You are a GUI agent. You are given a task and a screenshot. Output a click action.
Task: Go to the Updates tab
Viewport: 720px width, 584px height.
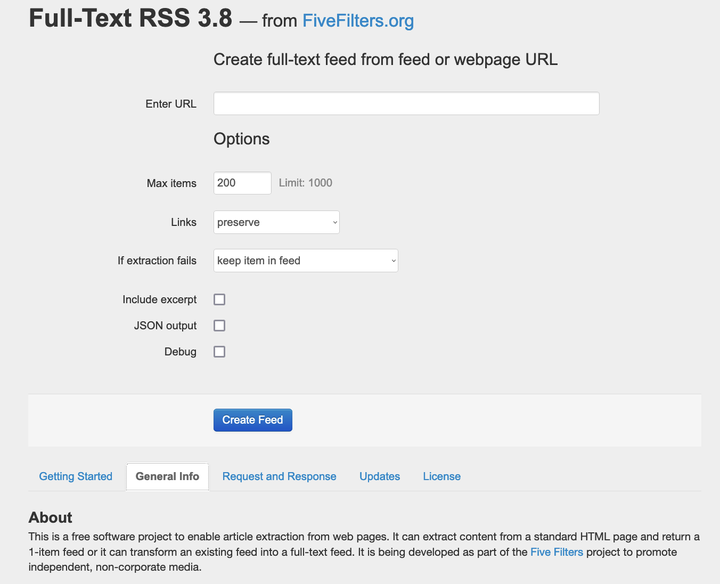[380, 476]
